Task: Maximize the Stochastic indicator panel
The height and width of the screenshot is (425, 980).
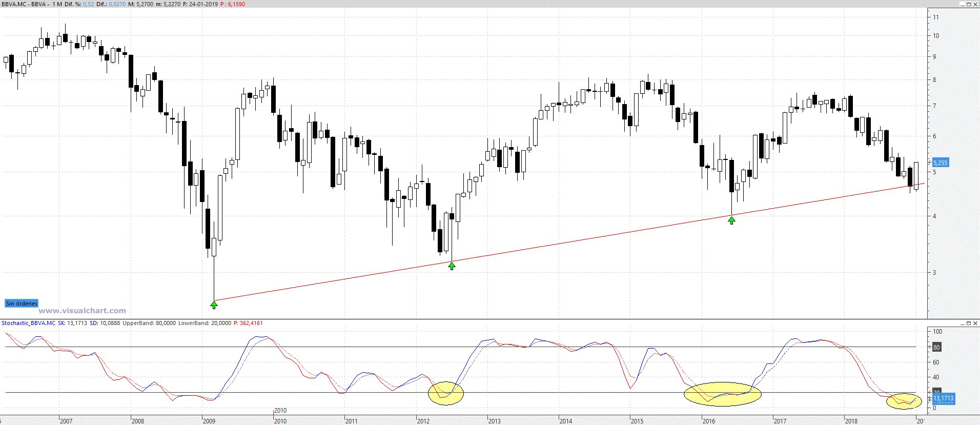Action: tap(969, 323)
